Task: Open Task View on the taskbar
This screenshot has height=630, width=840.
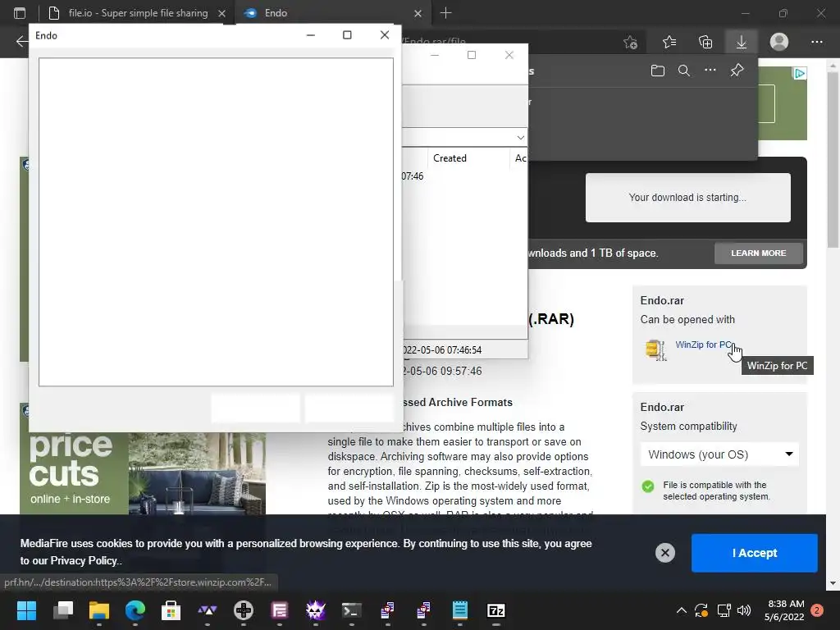Action: pos(62,610)
